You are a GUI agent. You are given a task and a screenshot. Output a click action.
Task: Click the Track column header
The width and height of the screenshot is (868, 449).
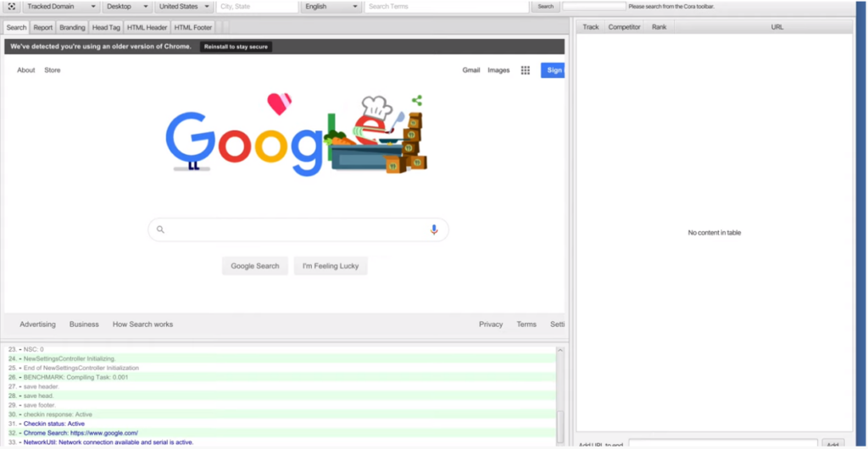click(x=591, y=26)
